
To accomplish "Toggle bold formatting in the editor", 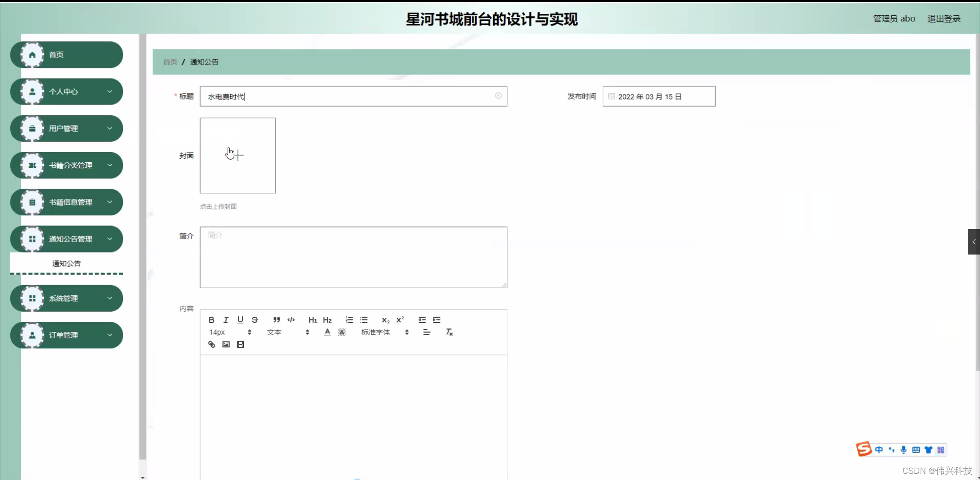I will click(211, 320).
